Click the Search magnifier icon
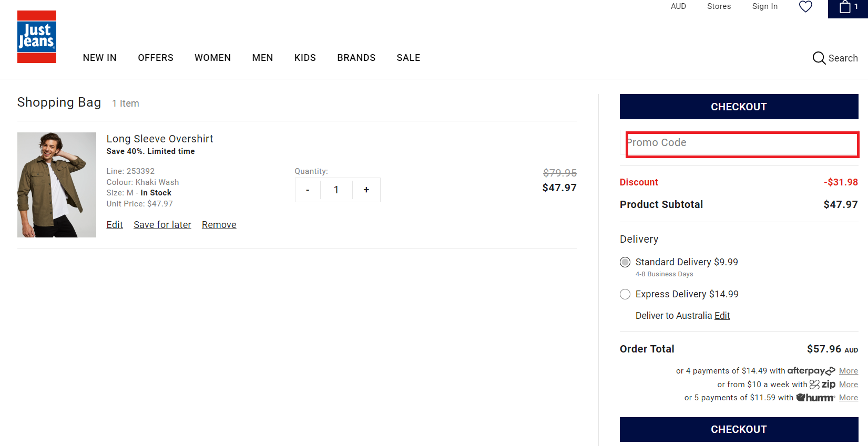This screenshot has height=446, width=868. coord(819,58)
